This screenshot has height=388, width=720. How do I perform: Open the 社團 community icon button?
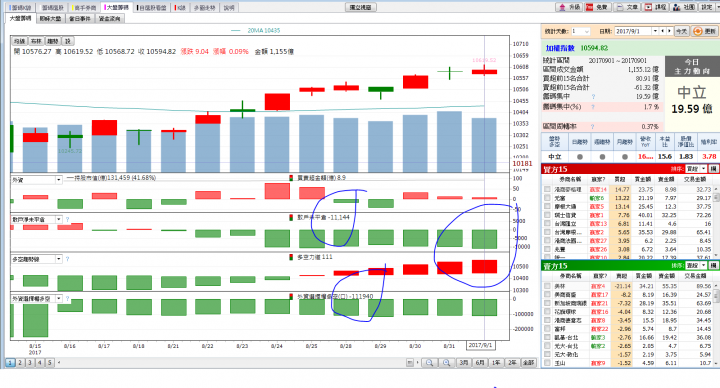(x=684, y=7)
